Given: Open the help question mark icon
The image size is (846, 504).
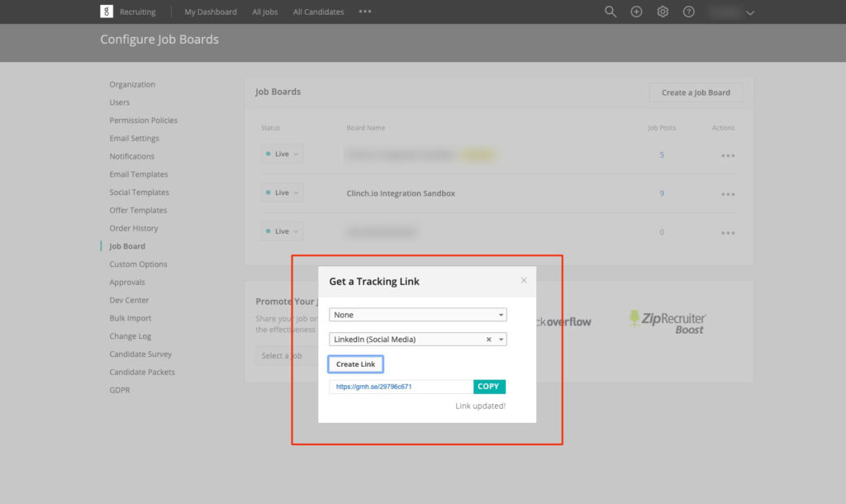Looking at the screenshot, I should pos(689,12).
